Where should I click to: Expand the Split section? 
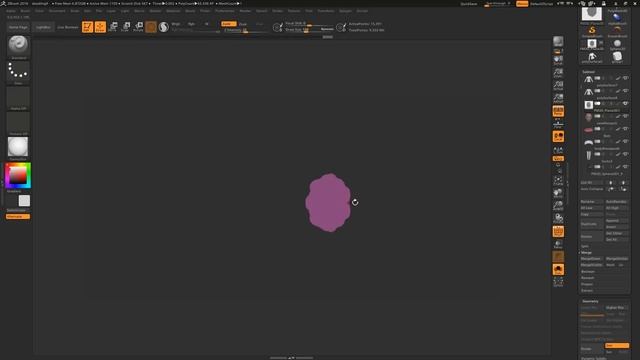pyautogui.click(x=585, y=246)
